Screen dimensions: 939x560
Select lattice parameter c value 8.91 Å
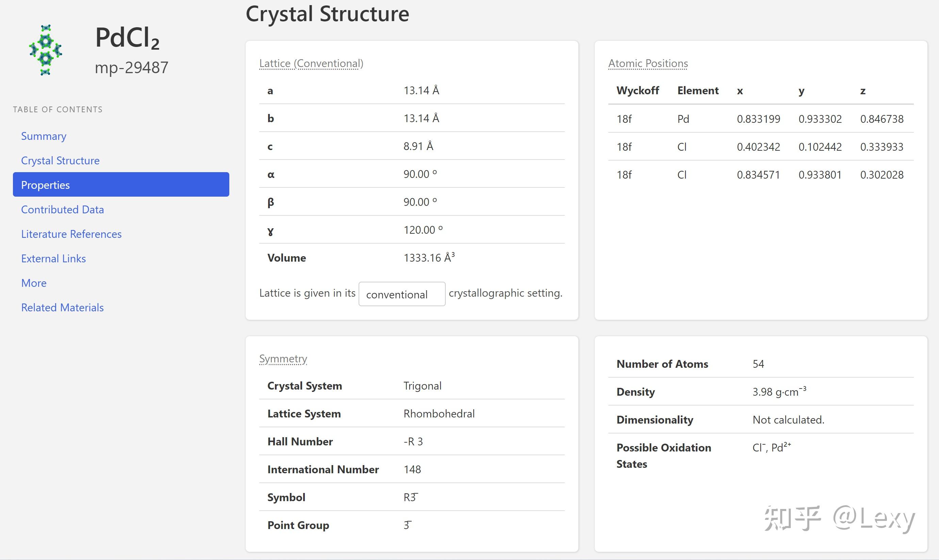pyautogui.click(x=418, y=146)
